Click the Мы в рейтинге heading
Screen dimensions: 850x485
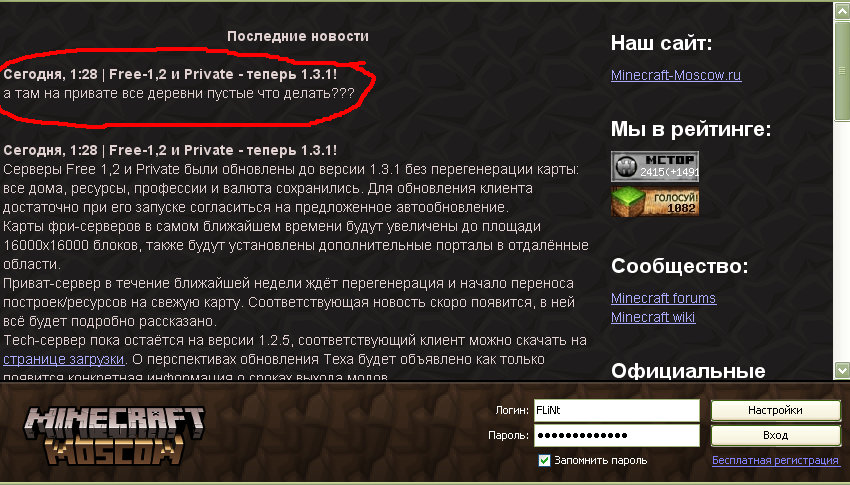pos(691,129)
